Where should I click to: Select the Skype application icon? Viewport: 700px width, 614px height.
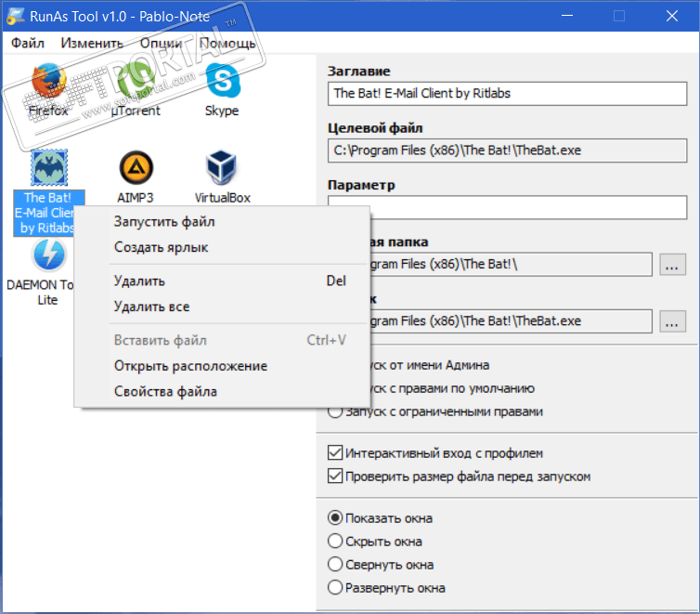click(222, 81)
